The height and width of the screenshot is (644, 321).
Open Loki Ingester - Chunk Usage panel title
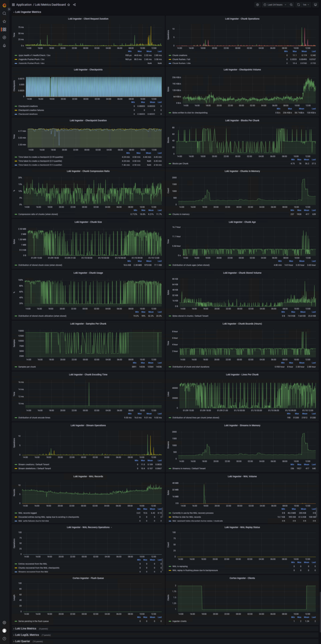click(x=88, y=273)
